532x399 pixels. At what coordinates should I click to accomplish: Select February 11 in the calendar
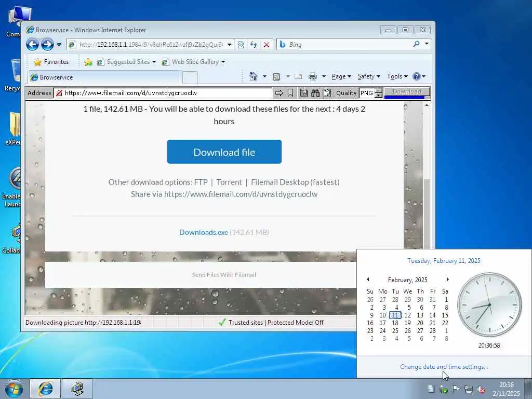395,315
